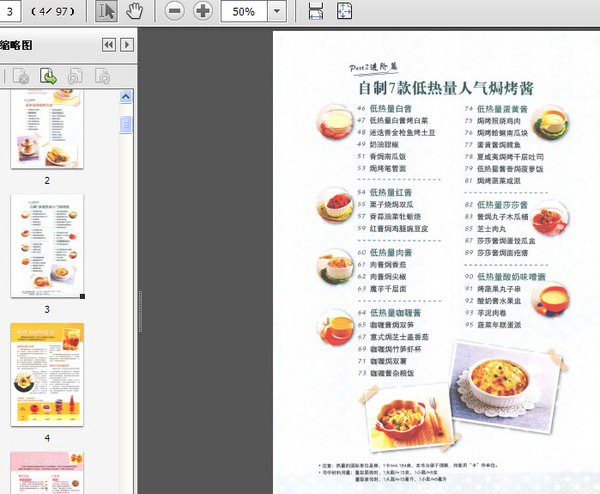Click the entry 芝士肉丸
The image size is (600, 494).
pos(491,229)
